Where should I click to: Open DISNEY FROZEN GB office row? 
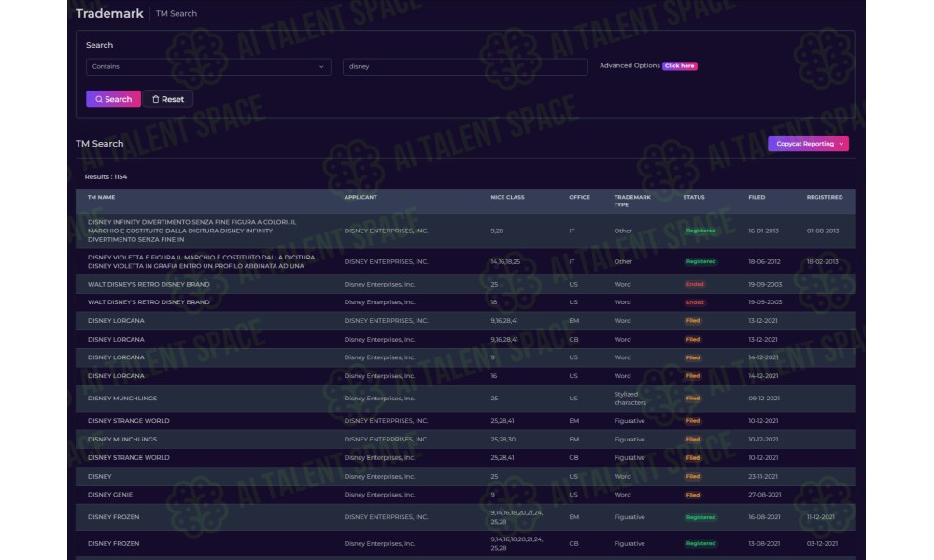click(x=465, y=544)
